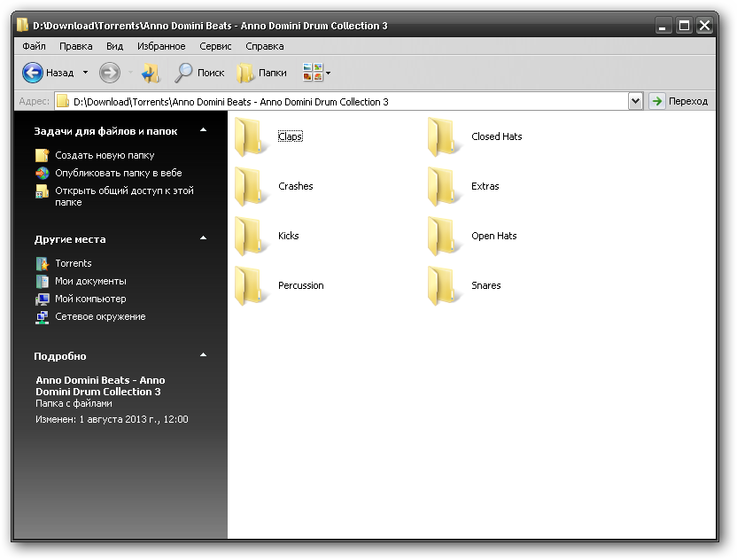
Task: Expand the address bar dropdown
Action: click(635, 101)
